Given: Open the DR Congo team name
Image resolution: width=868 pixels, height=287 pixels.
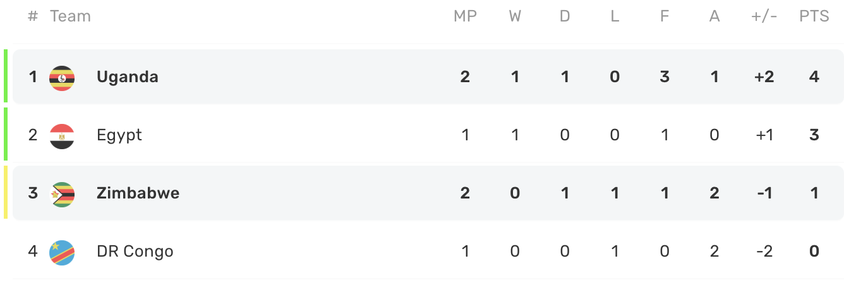Looking at the screenshot, I should coord(135,252).
